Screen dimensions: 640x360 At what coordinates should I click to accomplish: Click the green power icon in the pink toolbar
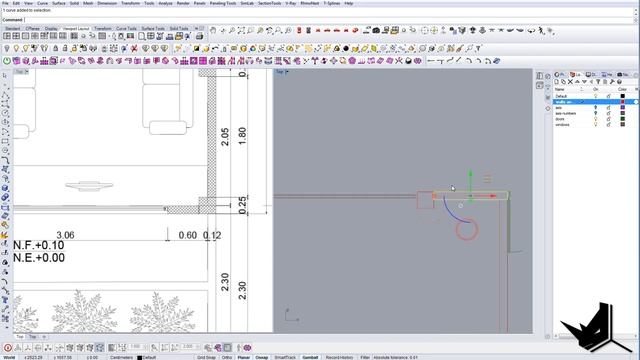click(x=7, y=61)
